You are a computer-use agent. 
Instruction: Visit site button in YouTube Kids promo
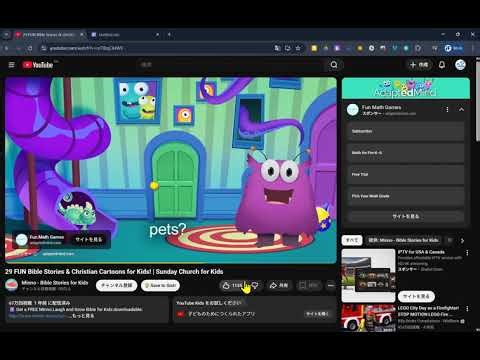pyautogui.click(x=317, y=314)
